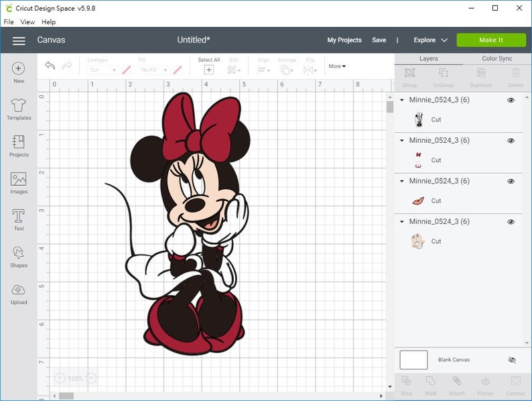Open the hamburger main menu
Viewport: 532px width, 401px height.
19,41
